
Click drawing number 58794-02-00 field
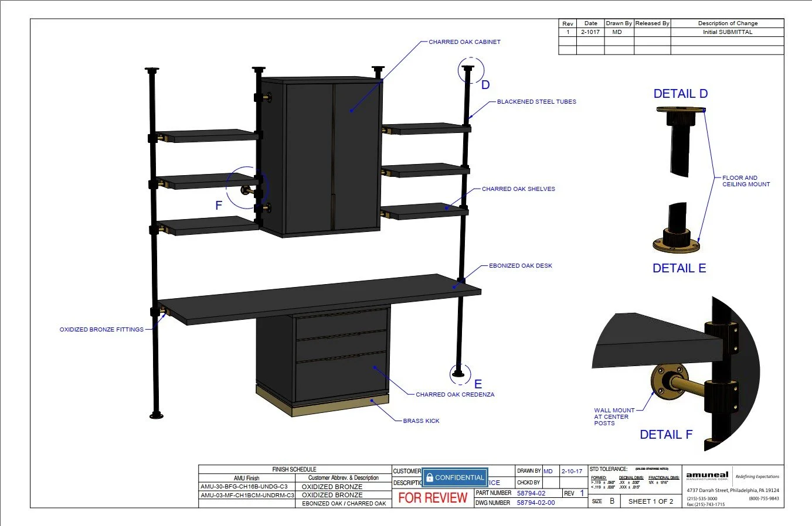click(x=536, y=503)
